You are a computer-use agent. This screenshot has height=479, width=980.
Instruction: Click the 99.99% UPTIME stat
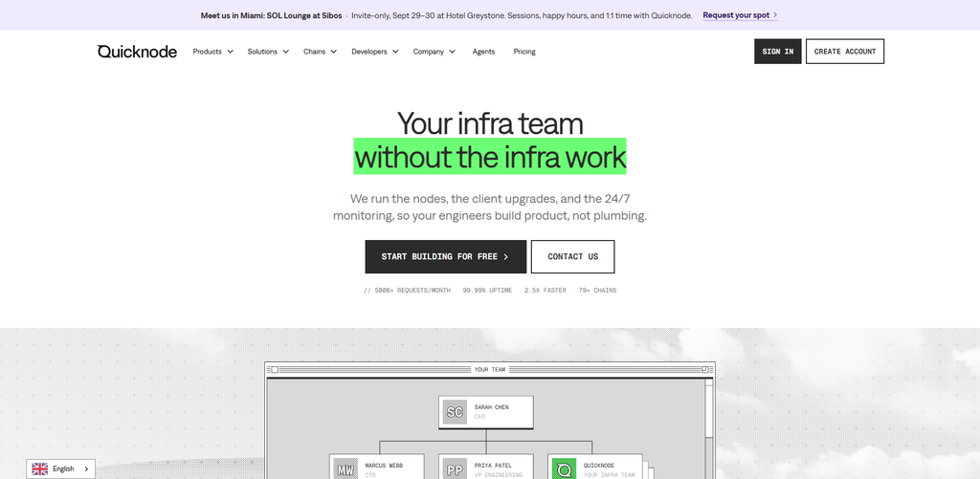pyautogui.click(x=487, y=291)
